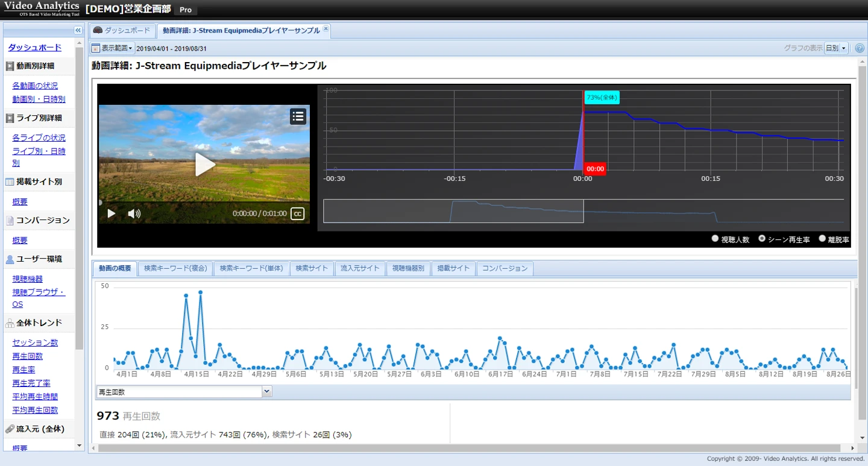Click the セッション数 link in sidebar
The width and height of the screenshot is (868, 466).
click(x=35, y=342)
